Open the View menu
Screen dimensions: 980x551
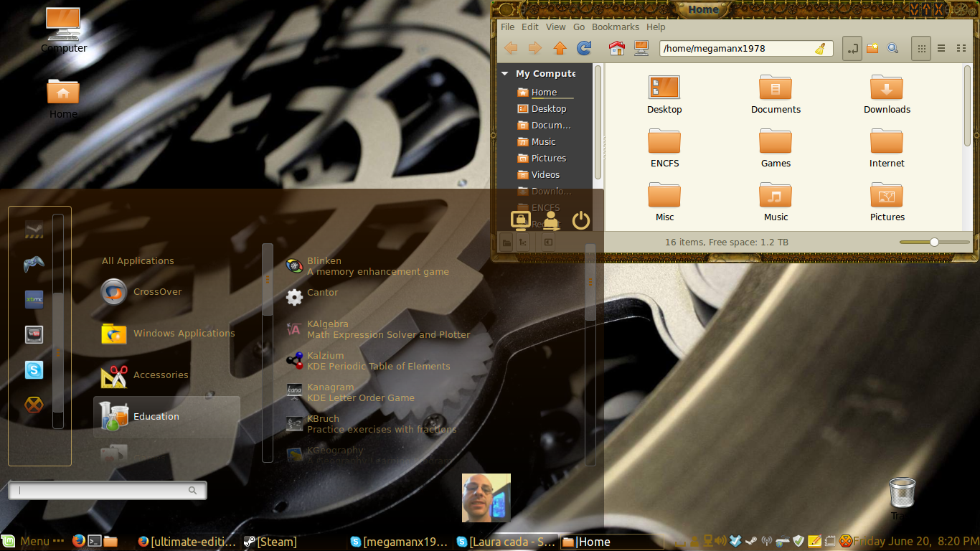pos(556,27)
